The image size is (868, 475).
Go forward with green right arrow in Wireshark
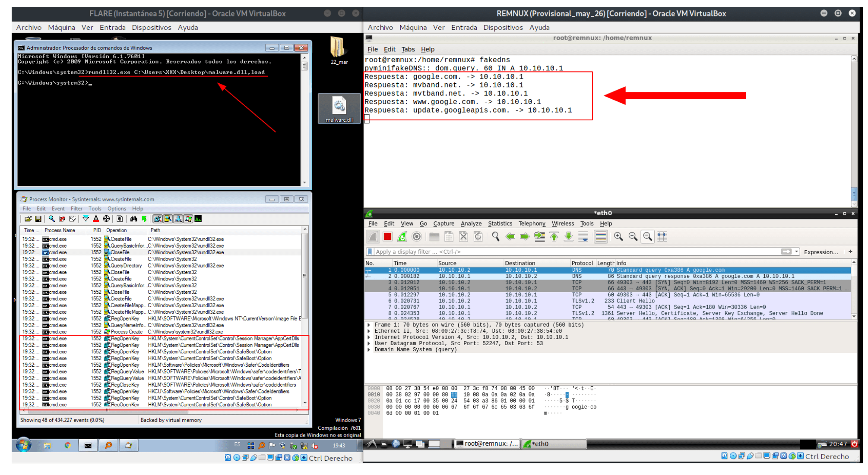(x=525, y=237)
